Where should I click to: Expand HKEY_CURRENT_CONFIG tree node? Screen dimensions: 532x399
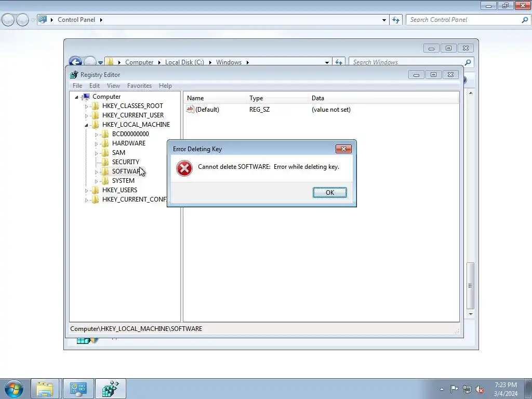coord(86,200)
